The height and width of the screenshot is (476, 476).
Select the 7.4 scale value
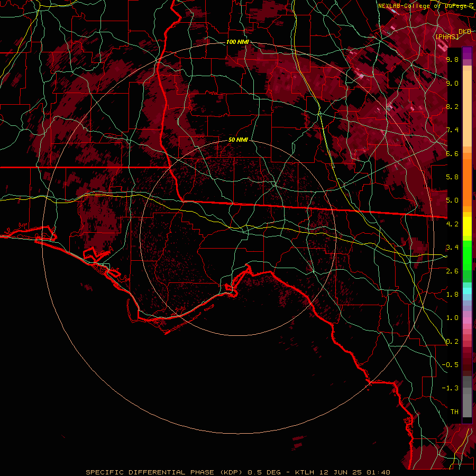point(452,130)
